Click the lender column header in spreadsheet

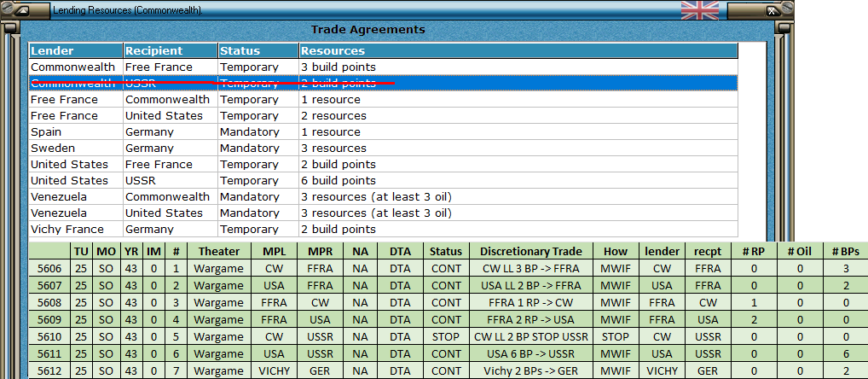(662, 251)
